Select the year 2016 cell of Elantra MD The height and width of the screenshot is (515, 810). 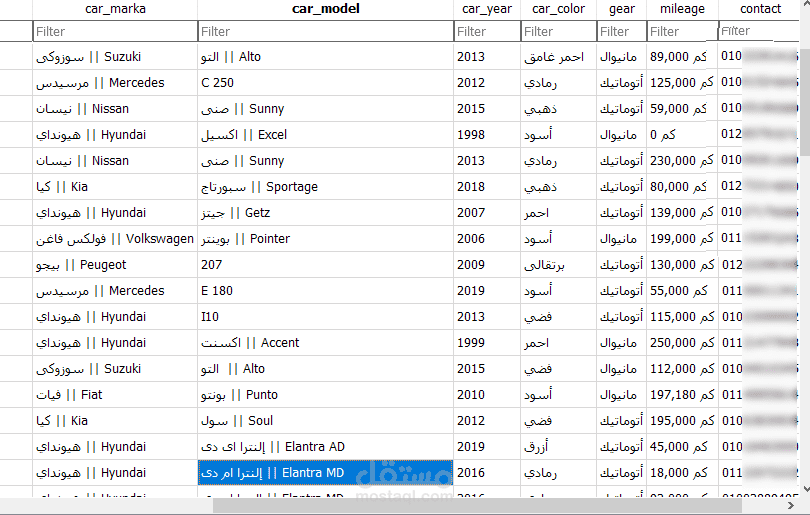point(487,473)
